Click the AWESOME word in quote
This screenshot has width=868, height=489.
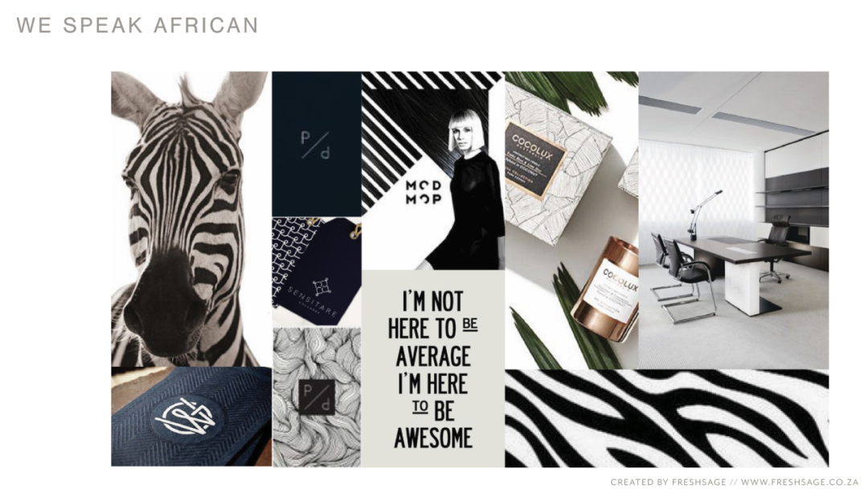pos(433,438)
